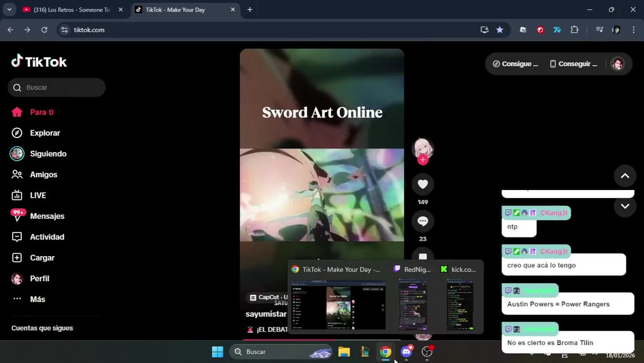Click the Cuentas que sigues heading
The image size is (644, 363).
(x=42, y=328)
